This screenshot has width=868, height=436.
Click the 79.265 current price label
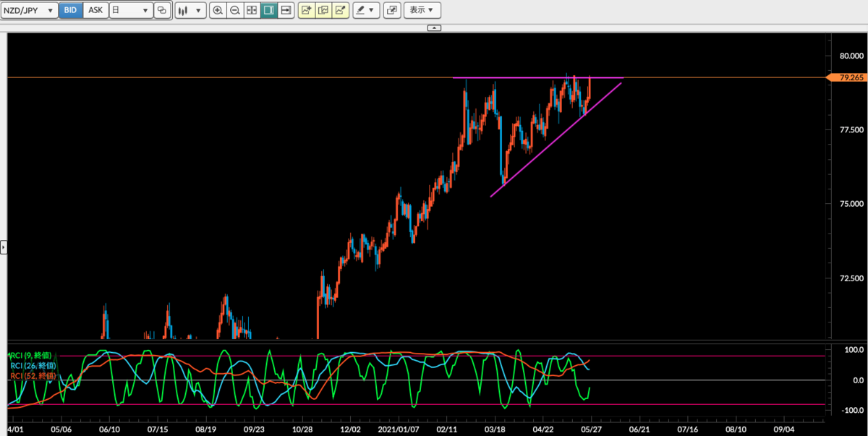846,77
